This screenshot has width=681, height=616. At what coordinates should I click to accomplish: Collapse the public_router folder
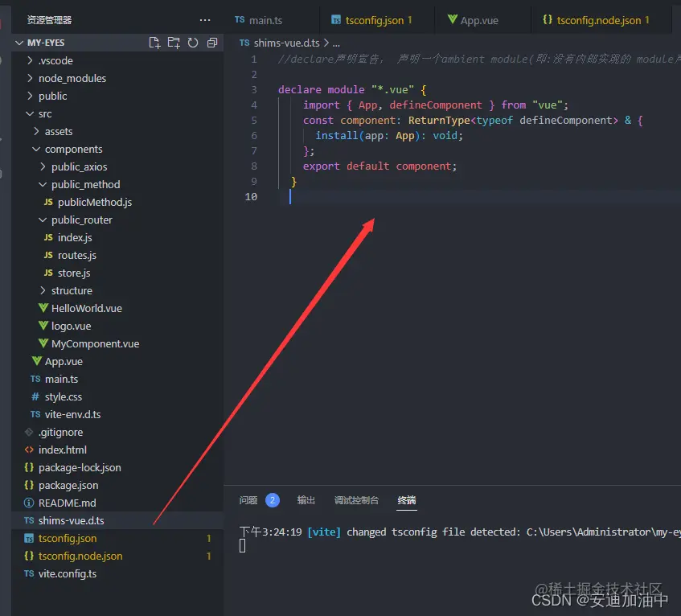tap(43, 220)
